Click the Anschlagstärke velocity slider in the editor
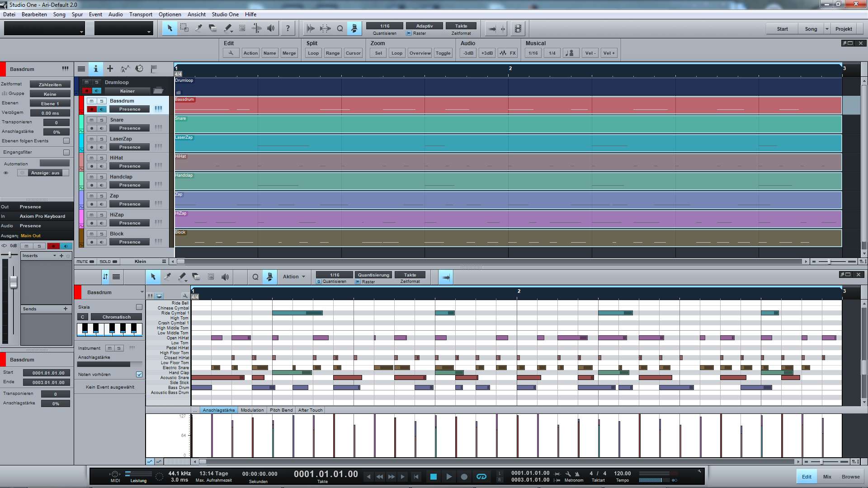The height and width of the screenshot is (488, 868). (110, 364)
